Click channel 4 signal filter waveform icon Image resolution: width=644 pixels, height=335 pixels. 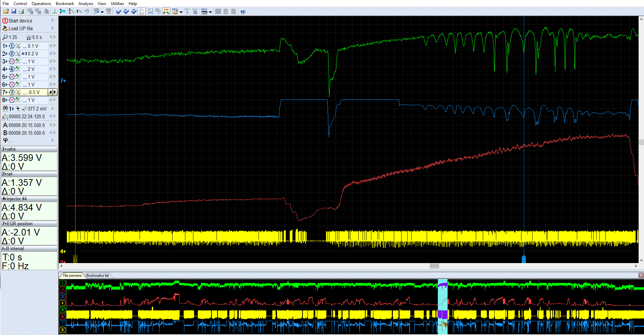18,69
